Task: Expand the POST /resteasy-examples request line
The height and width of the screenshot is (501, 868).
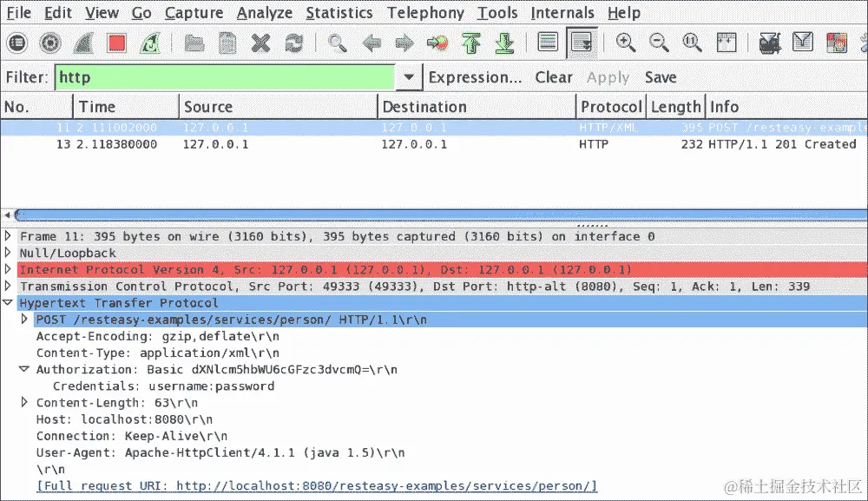Action: coord(24,319)
